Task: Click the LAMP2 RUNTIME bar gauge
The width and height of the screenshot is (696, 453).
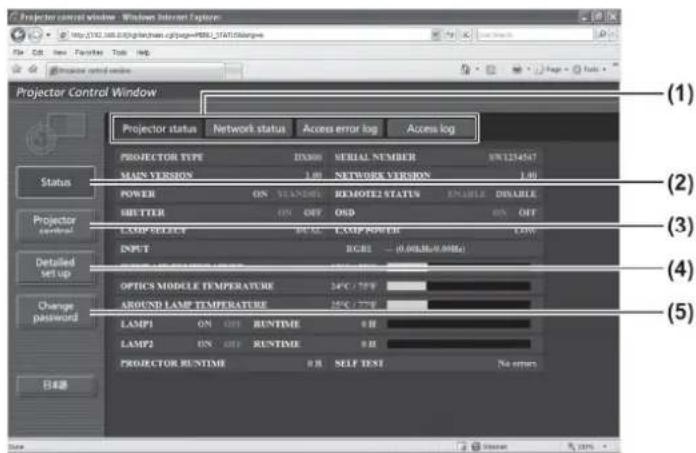Action: coord(459,344)
